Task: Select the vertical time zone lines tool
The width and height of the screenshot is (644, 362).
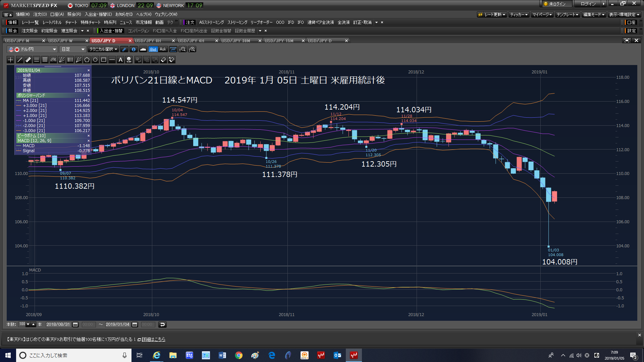Action: (70, 60)
